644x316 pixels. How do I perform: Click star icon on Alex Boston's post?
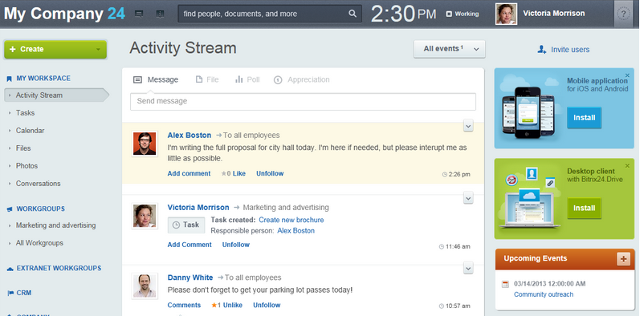224,173
